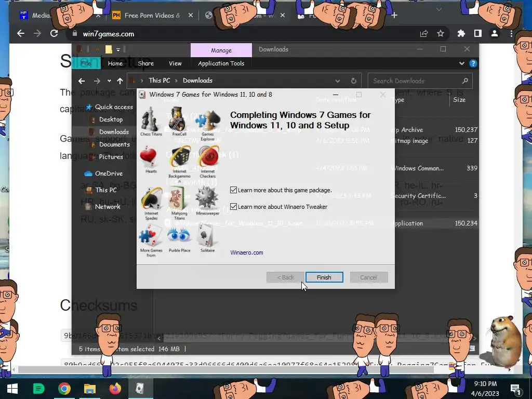Open Firefox from the taskbar
Screen dimensions: 532x399
[x=115, y=389]
